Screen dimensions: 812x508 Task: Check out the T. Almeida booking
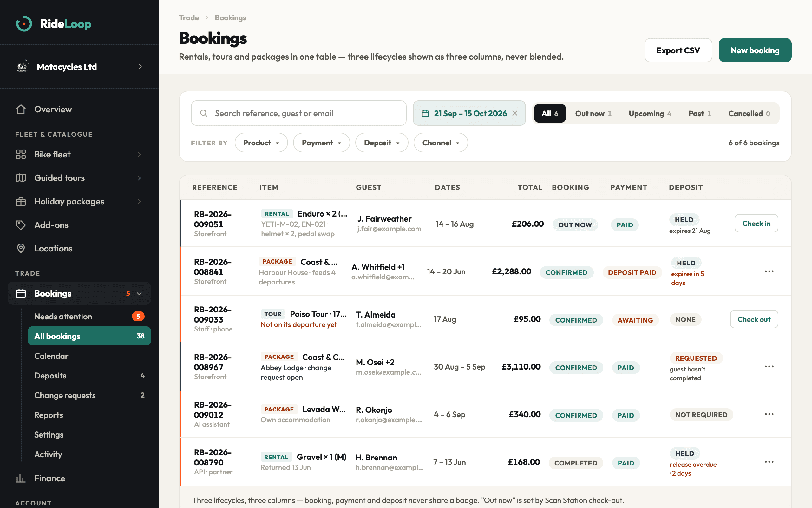[x=754, y=319]
